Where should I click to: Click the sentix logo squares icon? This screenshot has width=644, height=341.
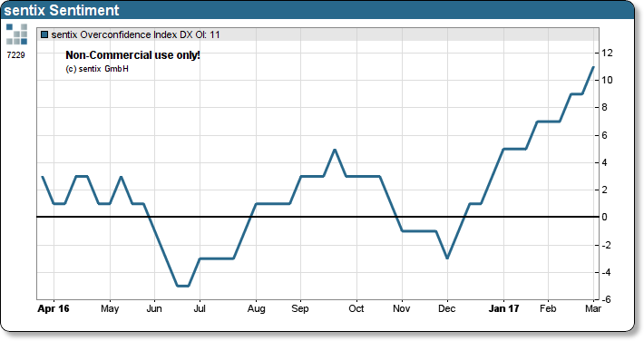coord(17,34)
